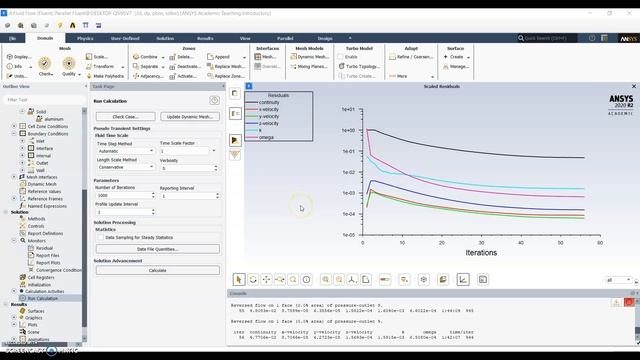Select Report Definitions in tree
Viewport: 640px width, 360px height.
point(45,233)
